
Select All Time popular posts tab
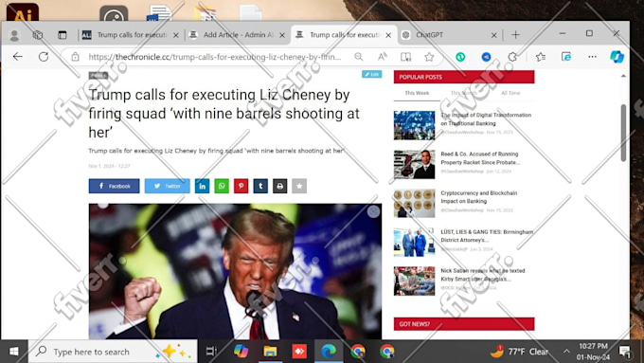pos(510,93)
